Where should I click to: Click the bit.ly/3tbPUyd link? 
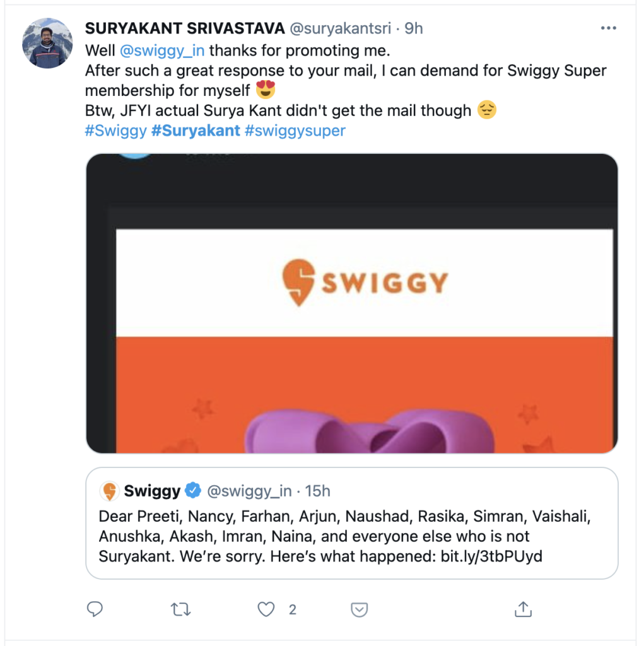(x=491, y=556)
